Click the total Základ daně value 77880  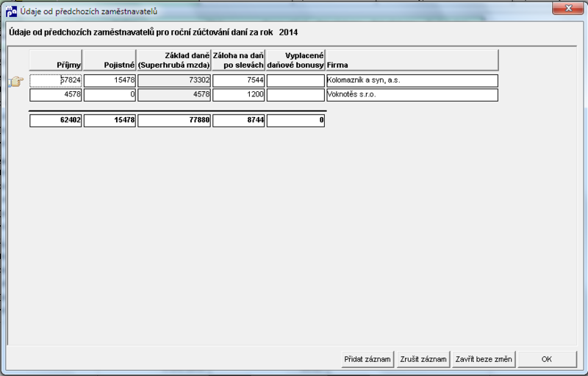pos(174,121)
